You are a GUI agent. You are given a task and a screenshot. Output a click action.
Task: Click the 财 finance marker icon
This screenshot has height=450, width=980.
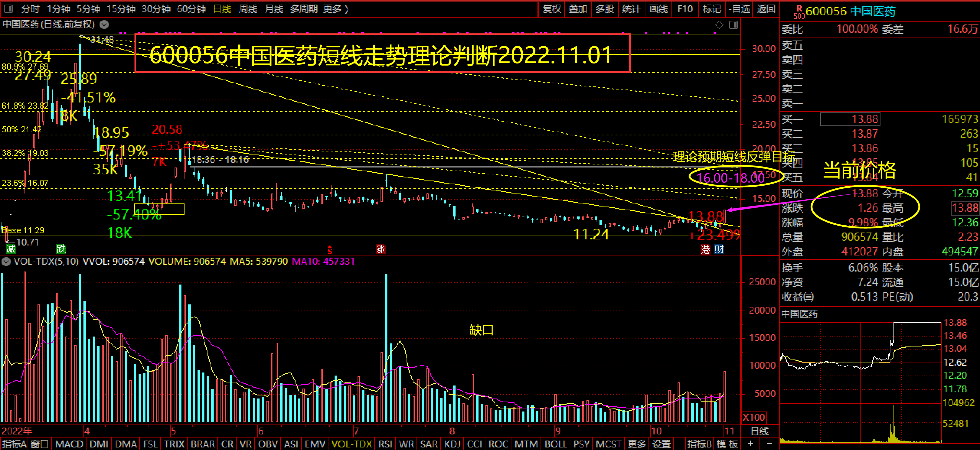(x=719, y=249)
